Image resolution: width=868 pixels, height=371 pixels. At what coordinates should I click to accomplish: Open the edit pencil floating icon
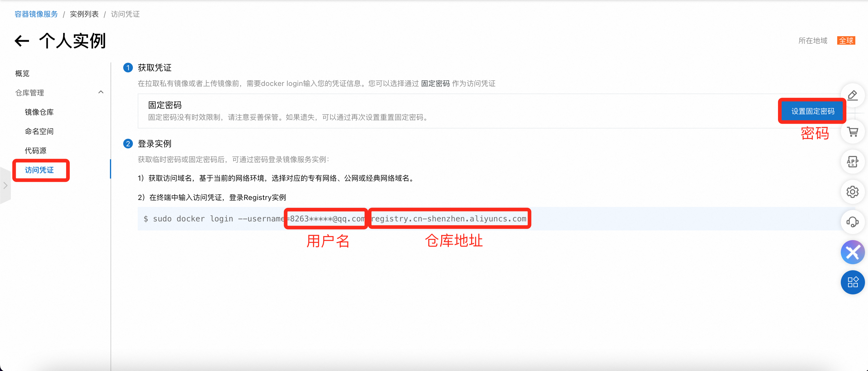pos(852,96)
